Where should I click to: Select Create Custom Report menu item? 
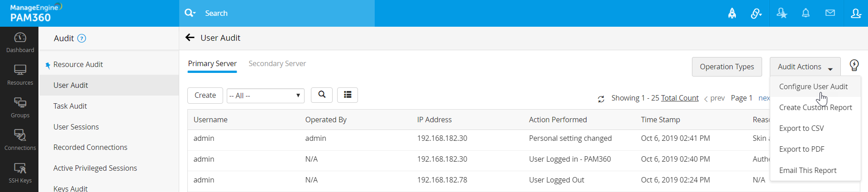(x=816, y=107)
